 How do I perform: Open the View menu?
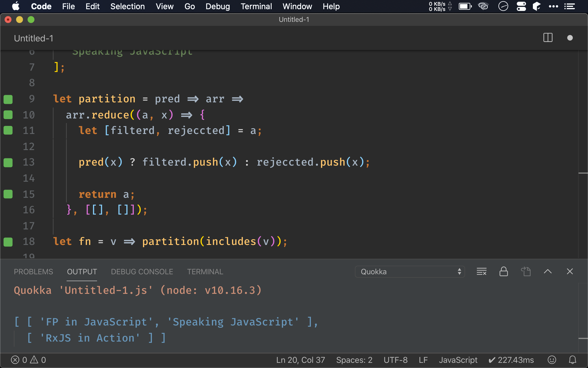click(165, 6)
